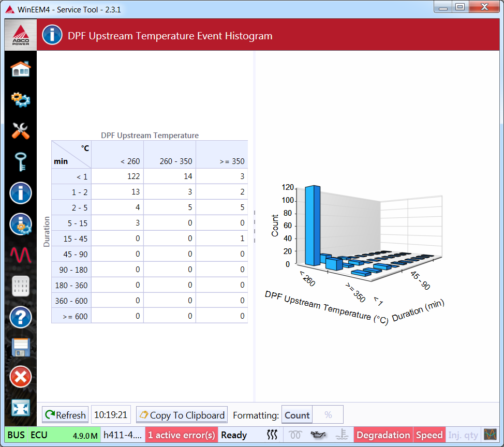Open the wrench and screwdriver tools icon
The height and width of the screenshot is (447, 504).
point(21,131)
